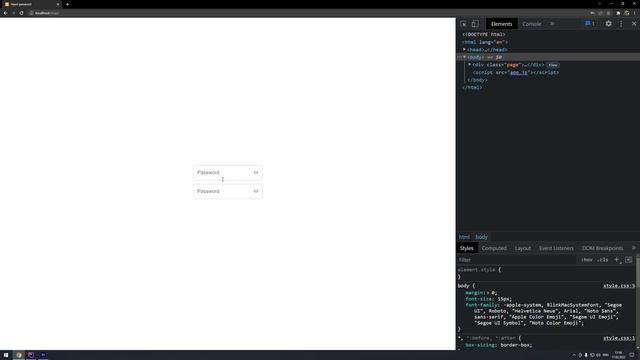Click the box-sizing border-box value

point(516,345)
